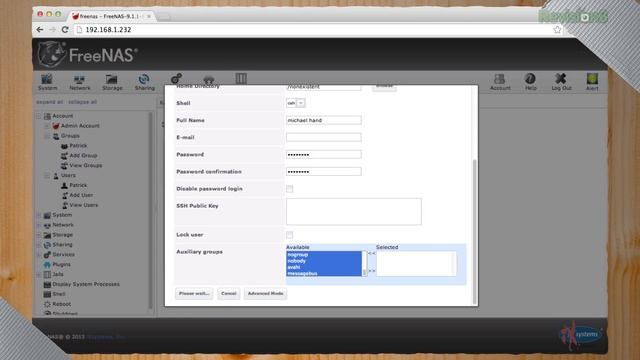Expand the Storage node in sidebar tree
Image resolution: width=640 pixels, height=360 pixels.
(39, 235)
